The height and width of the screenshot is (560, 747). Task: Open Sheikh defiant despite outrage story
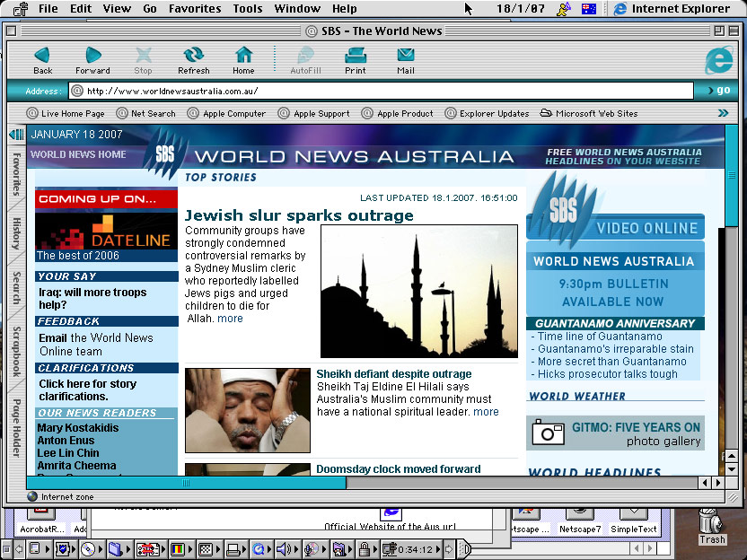pyautogui.click(x=394, y=374)
